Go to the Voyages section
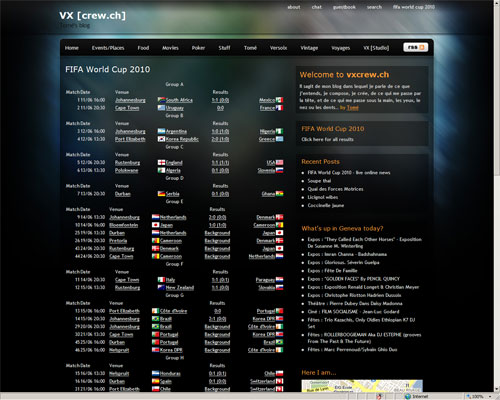Viewport: 500px width, 400px height. pos(341,48)
